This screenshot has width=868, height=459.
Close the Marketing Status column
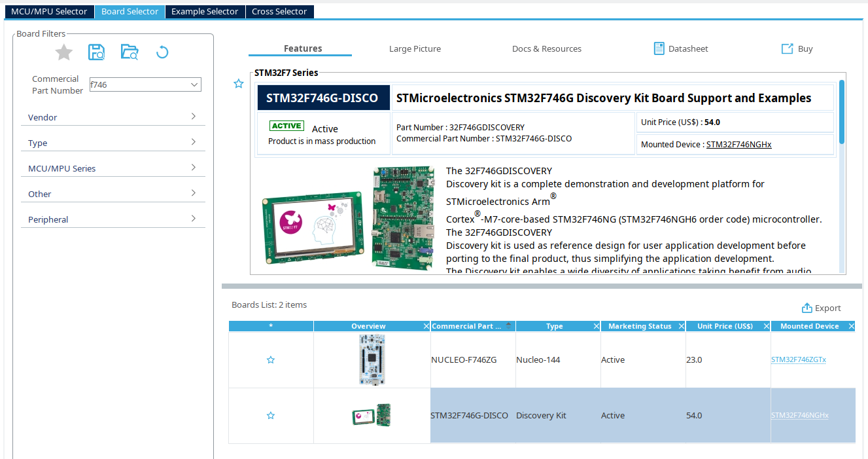click(x=682, y=326)
